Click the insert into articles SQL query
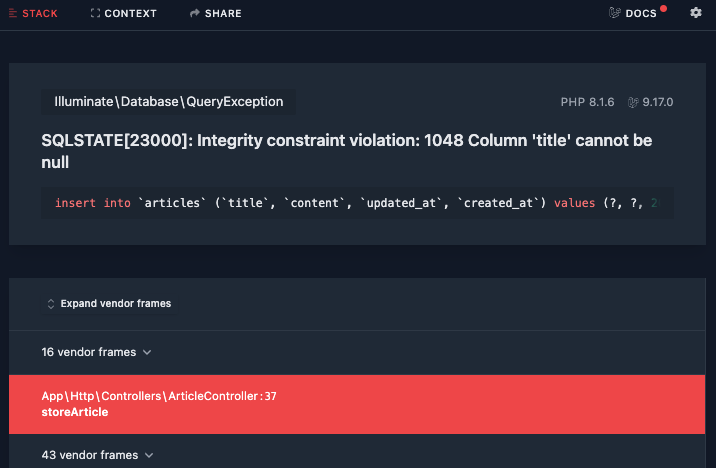This screenshot has height=468, width=716. pos(357,203)
